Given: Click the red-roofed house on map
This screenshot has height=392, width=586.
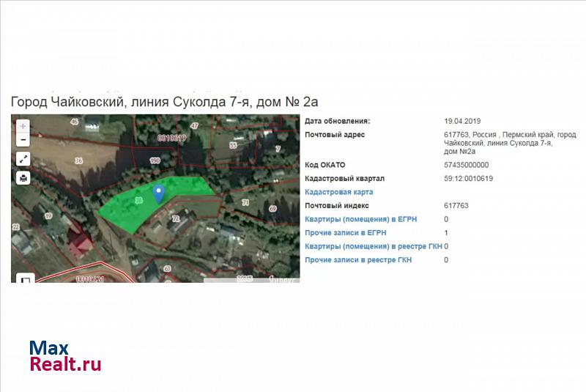Looking at the screenshot, I should pos(79,243).
